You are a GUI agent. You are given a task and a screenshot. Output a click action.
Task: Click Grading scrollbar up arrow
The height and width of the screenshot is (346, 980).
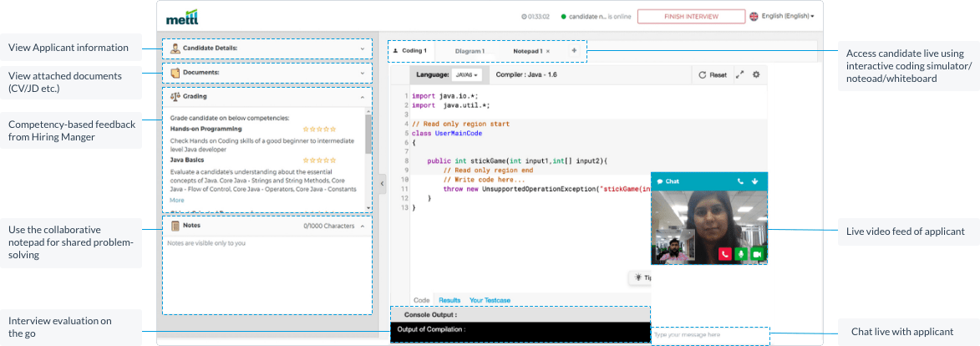coord(368,111)
